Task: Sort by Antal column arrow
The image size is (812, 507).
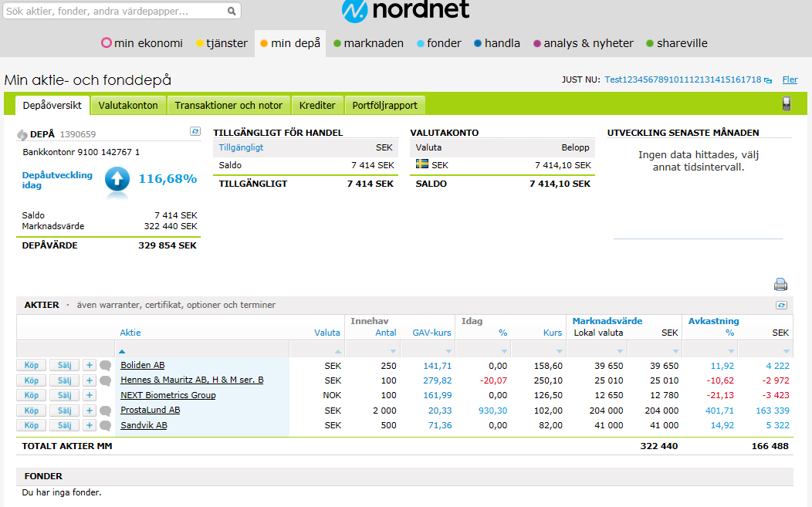Action: click(x=393, y=351)
